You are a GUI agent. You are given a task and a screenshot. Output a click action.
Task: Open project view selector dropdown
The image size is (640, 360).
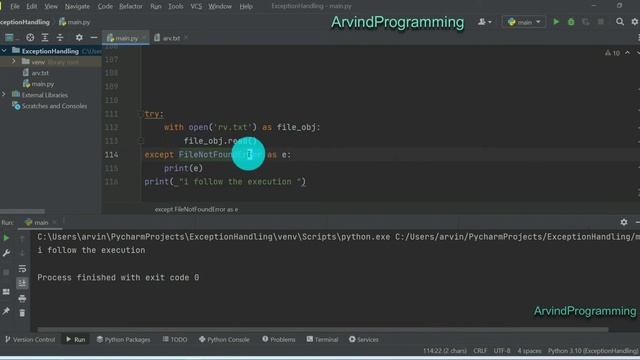pos(10,38)
